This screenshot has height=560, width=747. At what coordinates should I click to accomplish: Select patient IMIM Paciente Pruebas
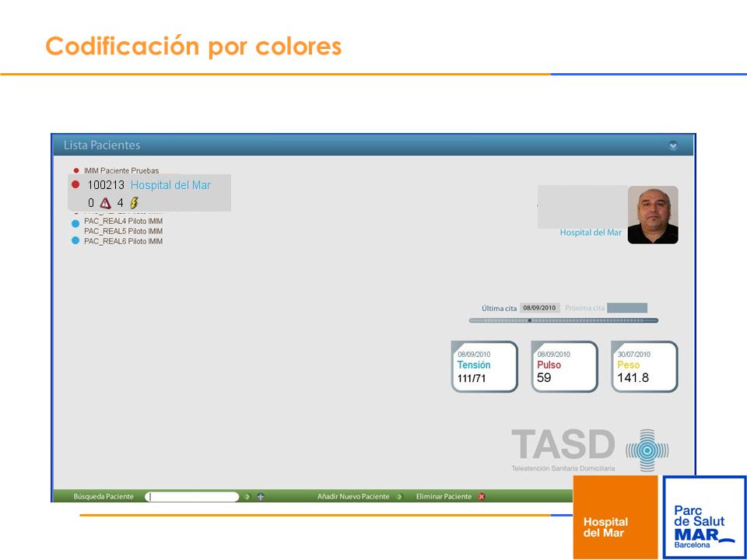click(121, 170)
